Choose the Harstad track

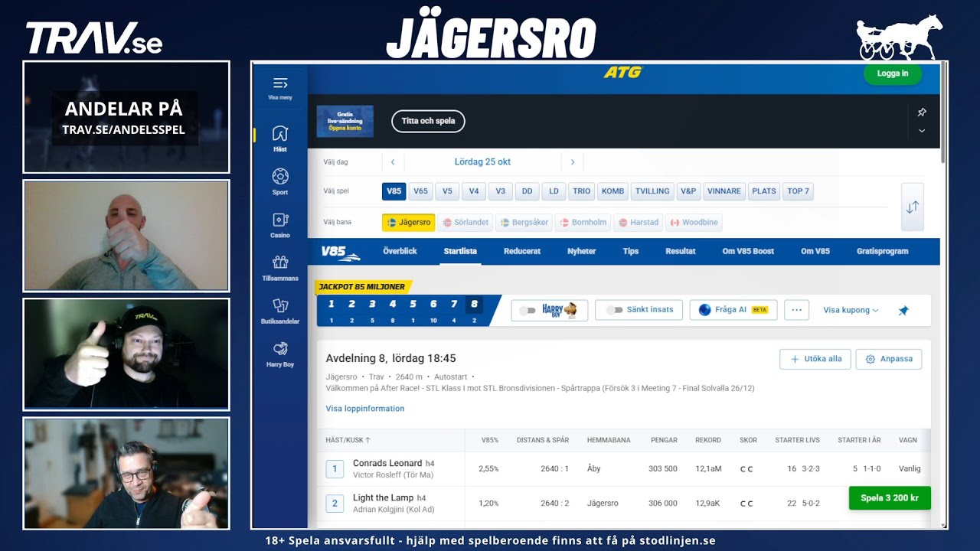[x=639, y=223]
